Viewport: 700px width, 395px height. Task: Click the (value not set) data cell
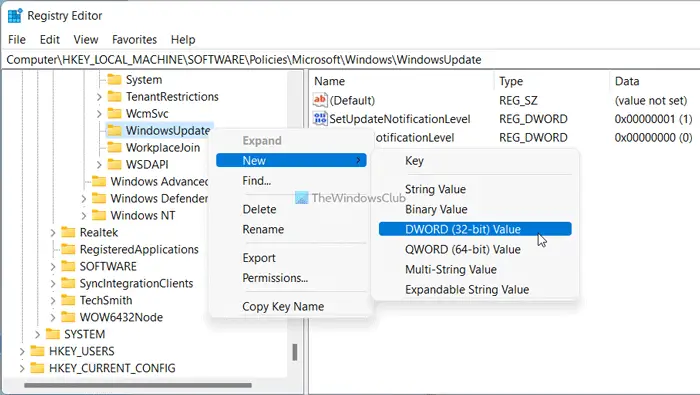click(x=650, y=100)
